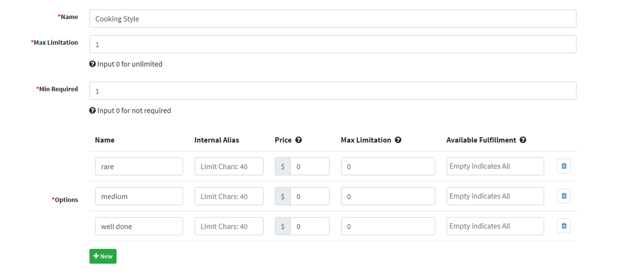Edit the 'rare' option name field
Image resolution: width=644 pixels, height=276 pixels.
coord(139,166)
